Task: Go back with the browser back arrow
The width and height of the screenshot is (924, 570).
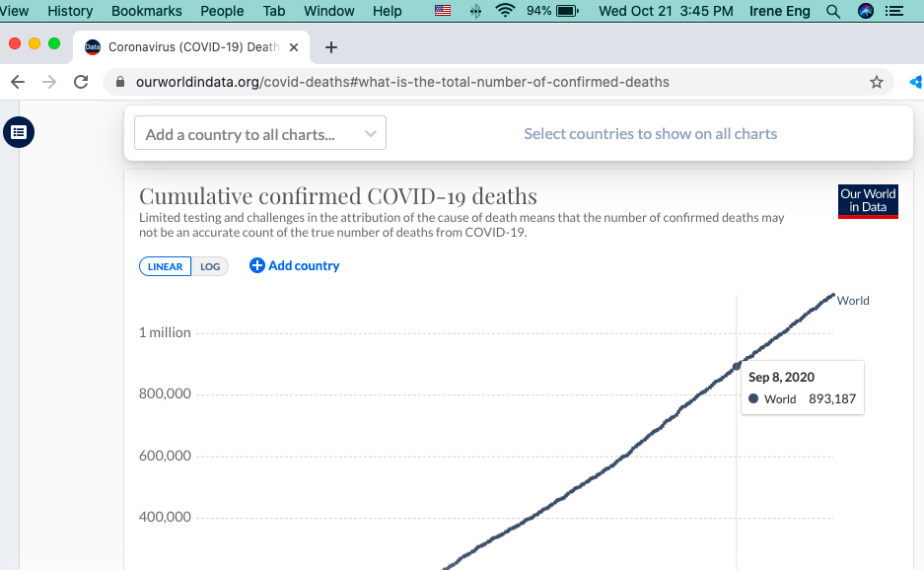Action: point(18,82)
